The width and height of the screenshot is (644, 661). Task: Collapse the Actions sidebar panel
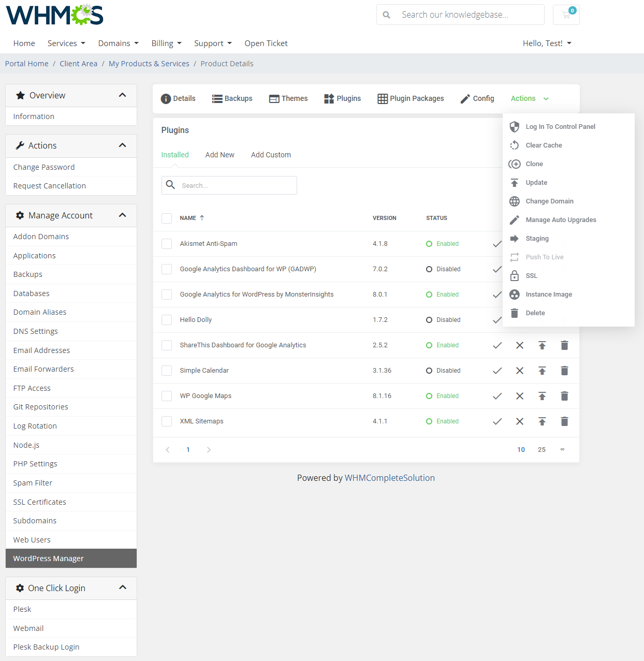123,145
